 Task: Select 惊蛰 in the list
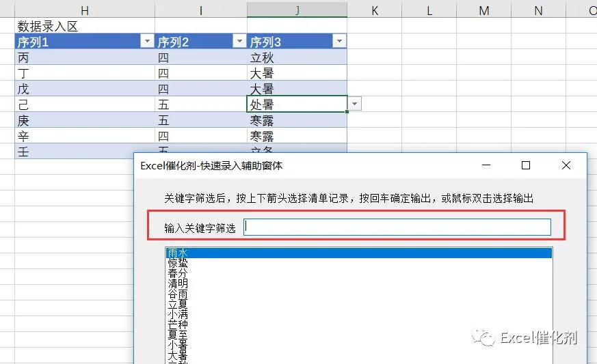[x=358, y=263]
